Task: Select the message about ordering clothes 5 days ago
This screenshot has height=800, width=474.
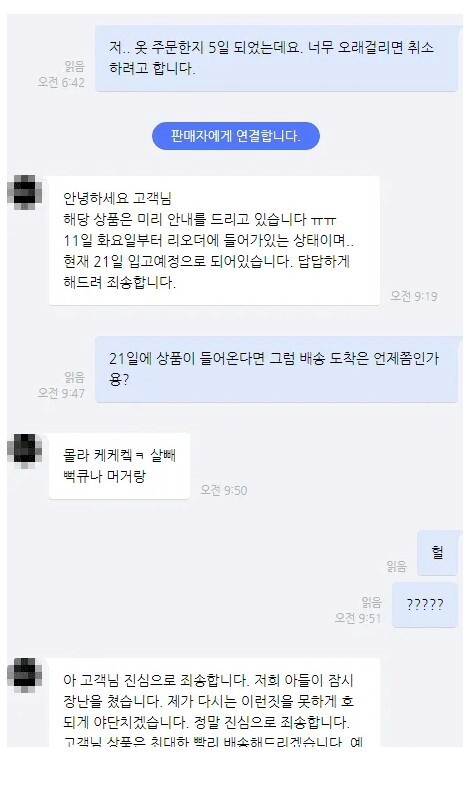Action: point(276,59)
